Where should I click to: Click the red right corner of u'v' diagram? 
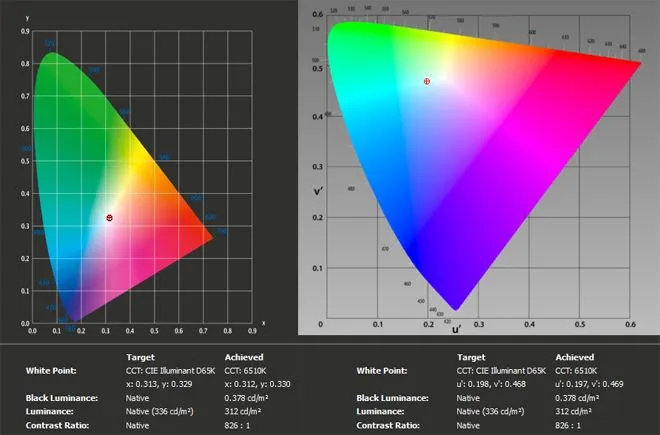click(637, 63)
